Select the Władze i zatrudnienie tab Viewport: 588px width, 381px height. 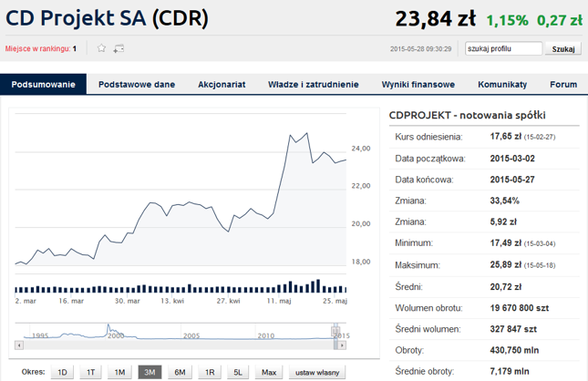313,85
